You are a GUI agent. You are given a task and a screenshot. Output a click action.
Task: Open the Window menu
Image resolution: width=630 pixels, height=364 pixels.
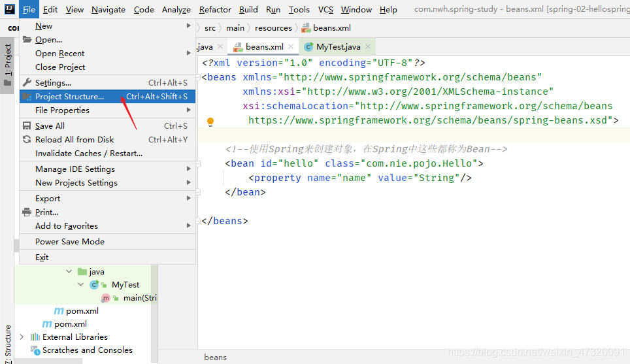pos(356,9)
